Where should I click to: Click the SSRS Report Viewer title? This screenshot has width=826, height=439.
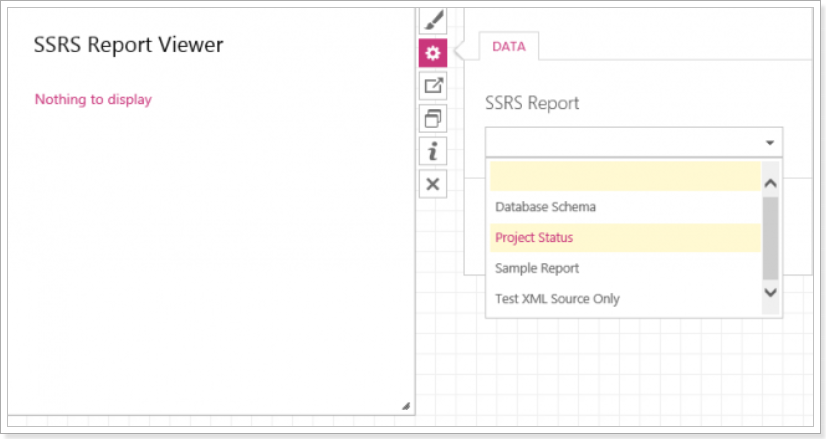129,45
